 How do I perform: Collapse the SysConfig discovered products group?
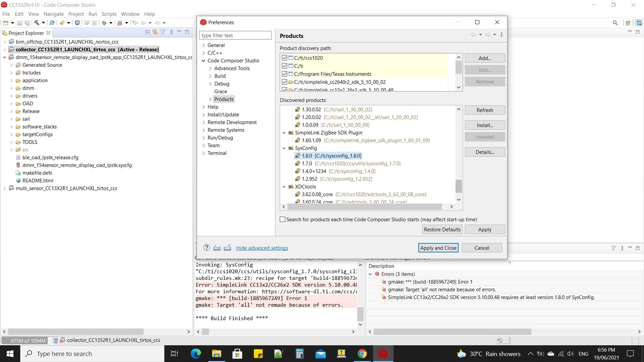284,148
